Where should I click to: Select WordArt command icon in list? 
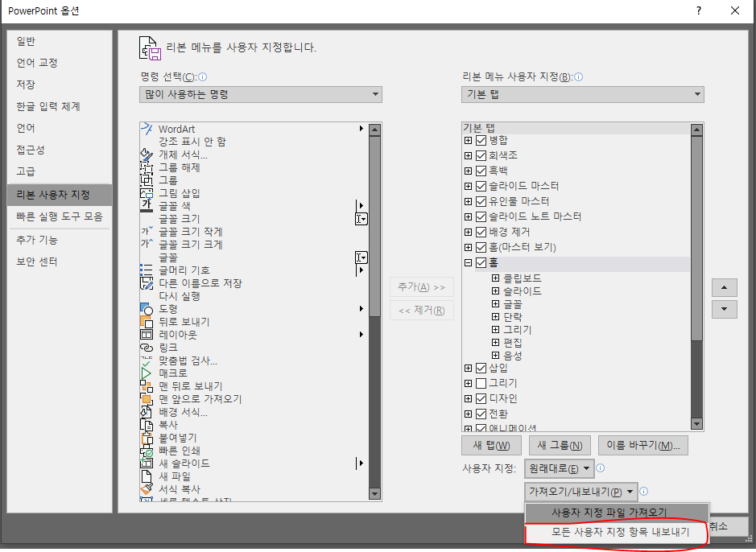click(x=147, y=129)
